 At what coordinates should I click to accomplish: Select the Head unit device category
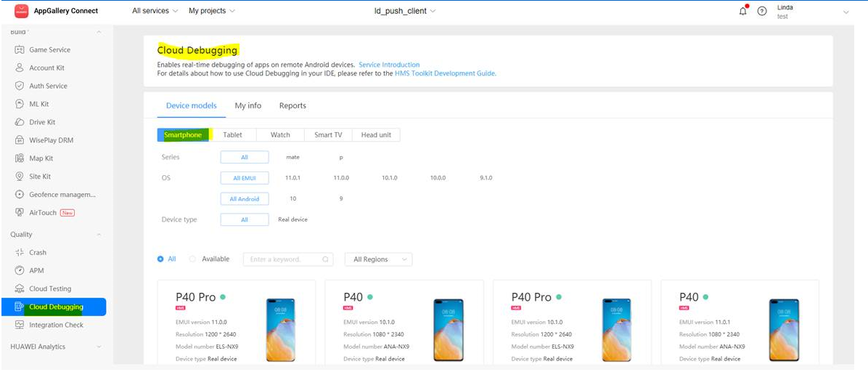click(377, 135)
